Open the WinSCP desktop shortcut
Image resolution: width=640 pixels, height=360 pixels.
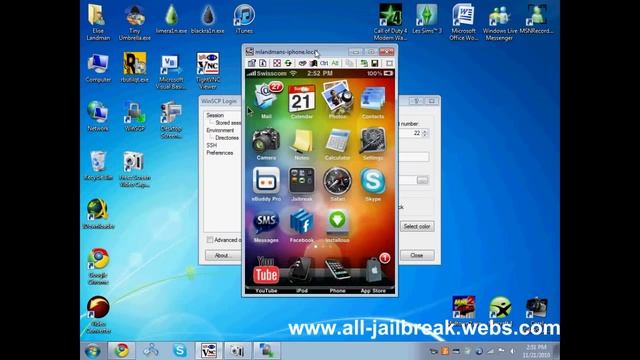coord(134,116)
